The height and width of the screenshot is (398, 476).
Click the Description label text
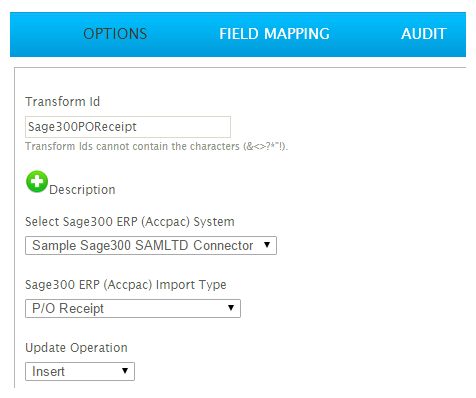click(x=82, y=190)
